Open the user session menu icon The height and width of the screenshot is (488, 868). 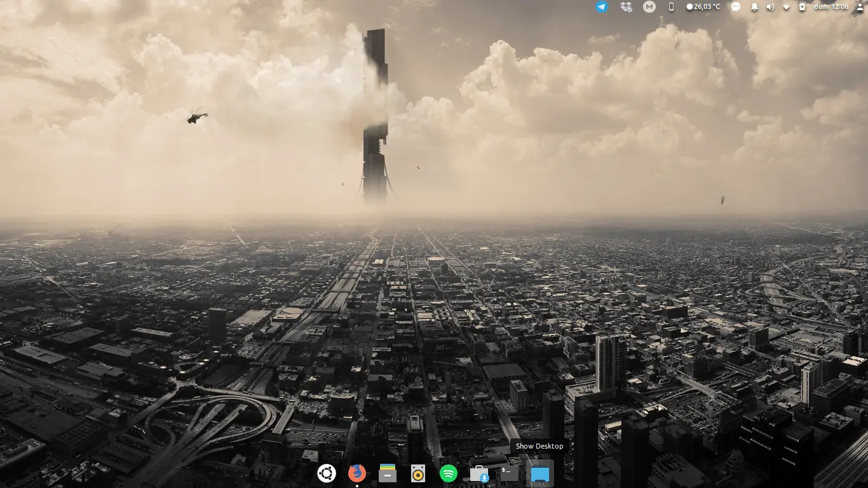(860, 7)
